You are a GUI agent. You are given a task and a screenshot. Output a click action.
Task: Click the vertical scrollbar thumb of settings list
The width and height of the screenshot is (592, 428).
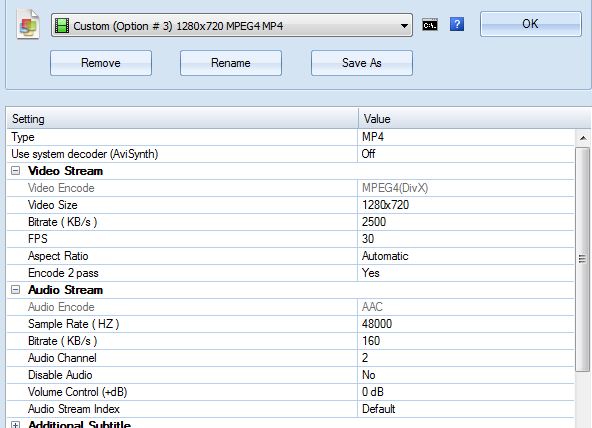(x=583, y=259)
